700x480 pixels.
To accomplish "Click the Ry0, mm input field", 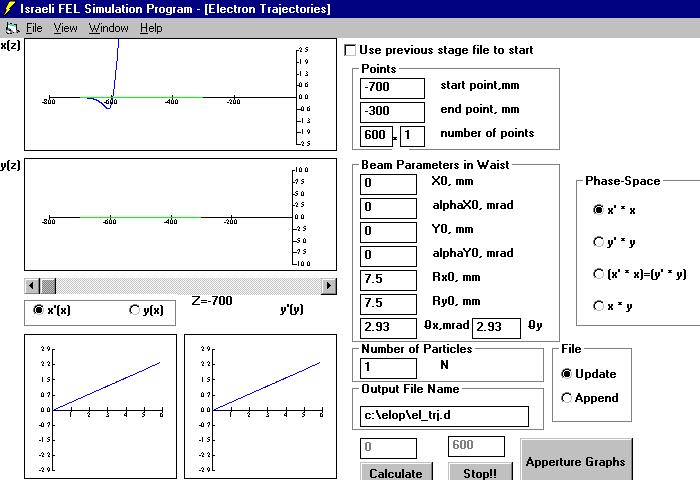I will [388, 304].
